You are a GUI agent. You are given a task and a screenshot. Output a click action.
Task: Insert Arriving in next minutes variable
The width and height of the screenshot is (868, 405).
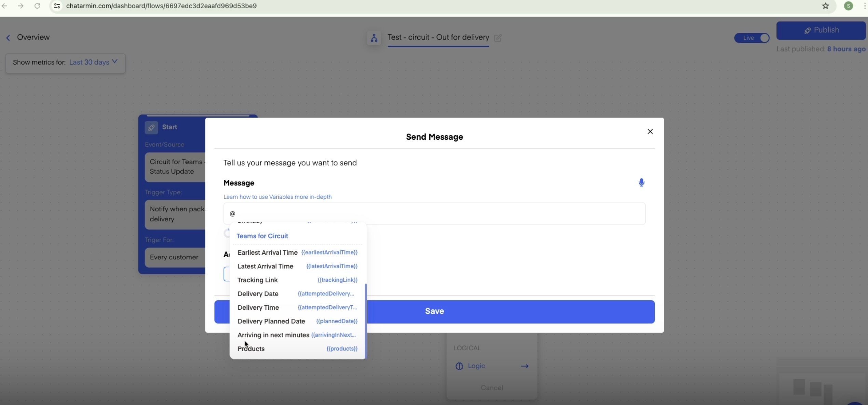point(297,335)
